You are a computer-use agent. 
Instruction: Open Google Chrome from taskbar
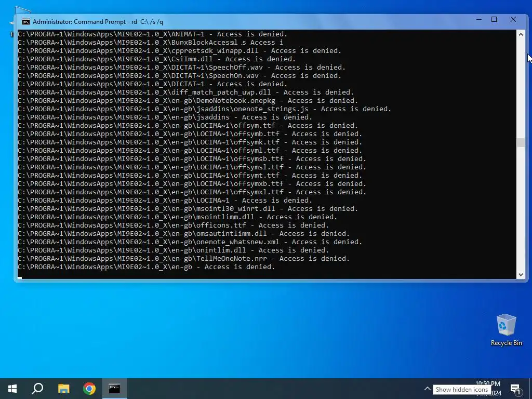coord(89,389)
